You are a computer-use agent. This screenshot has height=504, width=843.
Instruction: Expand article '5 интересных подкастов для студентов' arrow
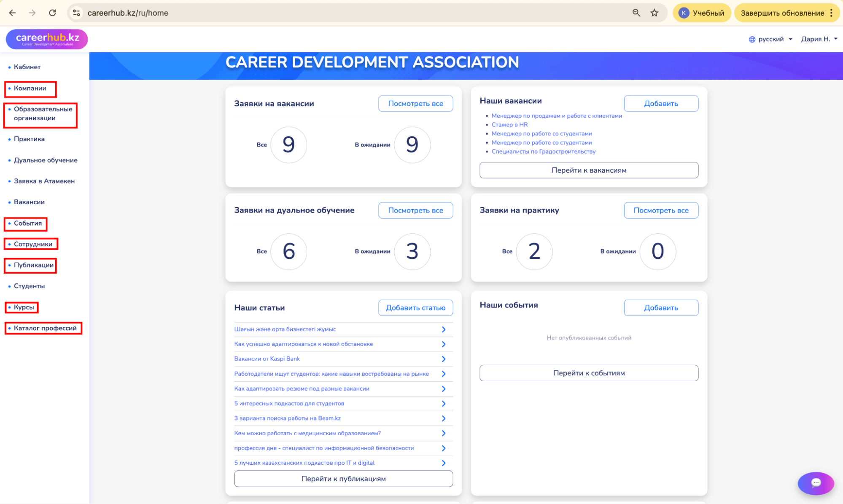pyautogui.click(x=443, y=404)
